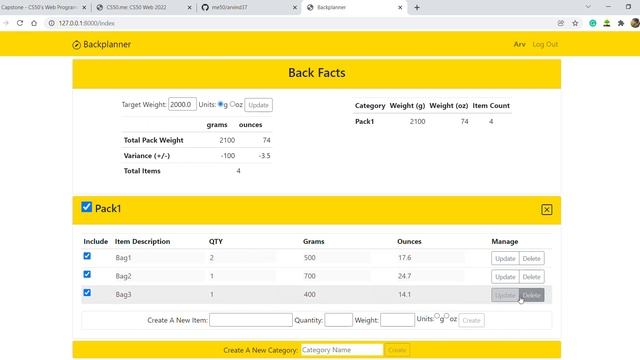Update the target weight
Screen dimensions: 640x360
pyautogui.click(x=258, y=105)
